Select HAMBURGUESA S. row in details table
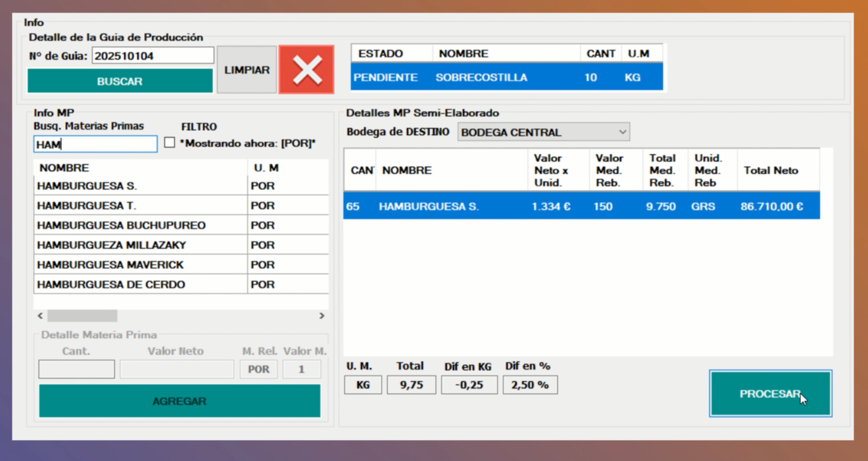This screenshot has height=461, width=868. coord(581,206)
